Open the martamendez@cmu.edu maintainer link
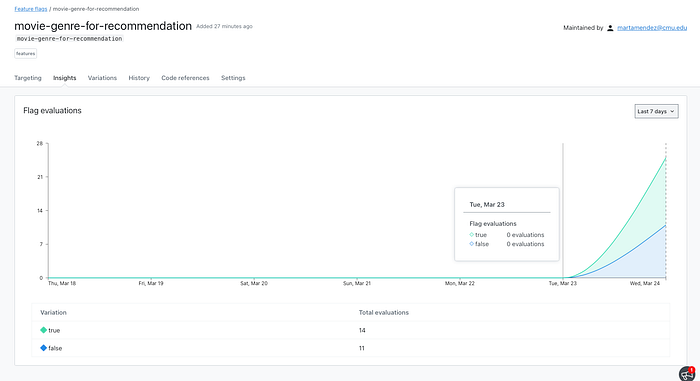 point(652,28)
